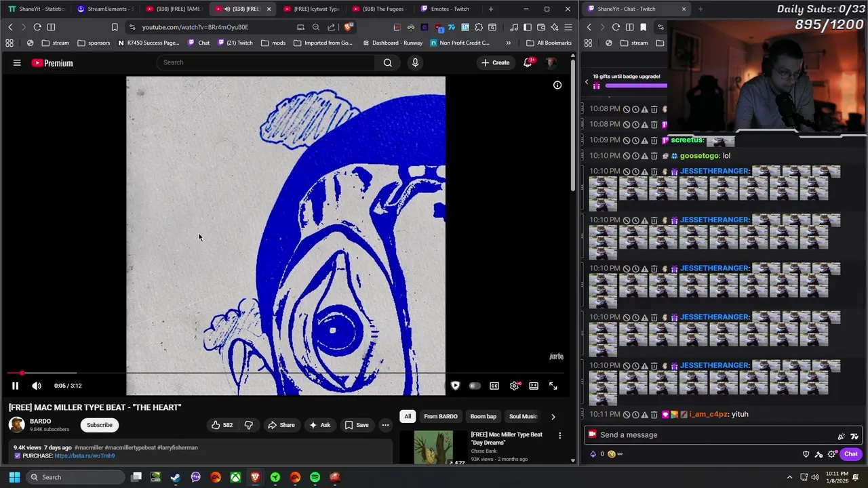Open the bsta.rs purchase link
868x488 pixels.
pyautogui.click(x=84, y=455)
